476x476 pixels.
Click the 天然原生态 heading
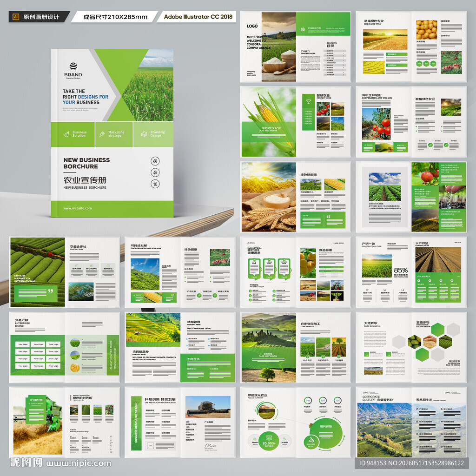click(x=423, y=400)
